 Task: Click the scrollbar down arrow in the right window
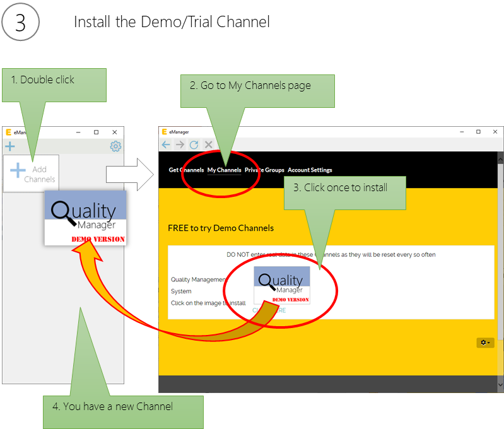pos(500,384)
